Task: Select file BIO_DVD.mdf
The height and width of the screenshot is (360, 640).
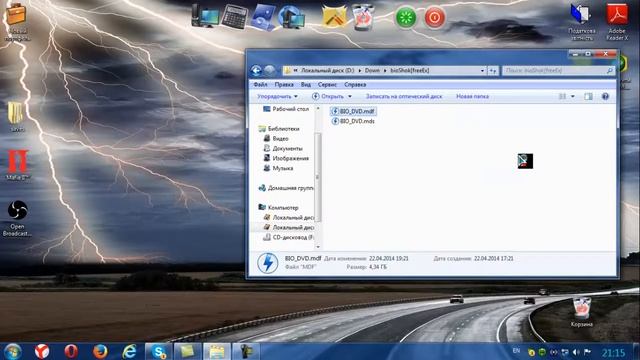Action: [x=353, y=111]
